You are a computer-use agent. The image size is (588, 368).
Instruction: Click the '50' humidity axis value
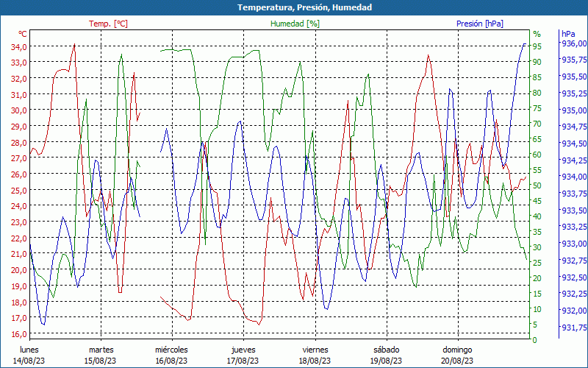coord(537,185)
